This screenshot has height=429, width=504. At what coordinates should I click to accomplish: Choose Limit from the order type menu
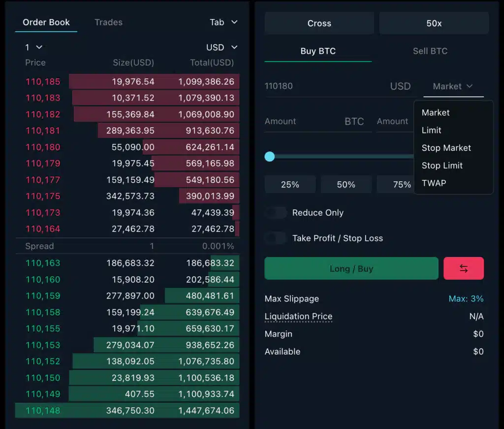coord(432,131)
